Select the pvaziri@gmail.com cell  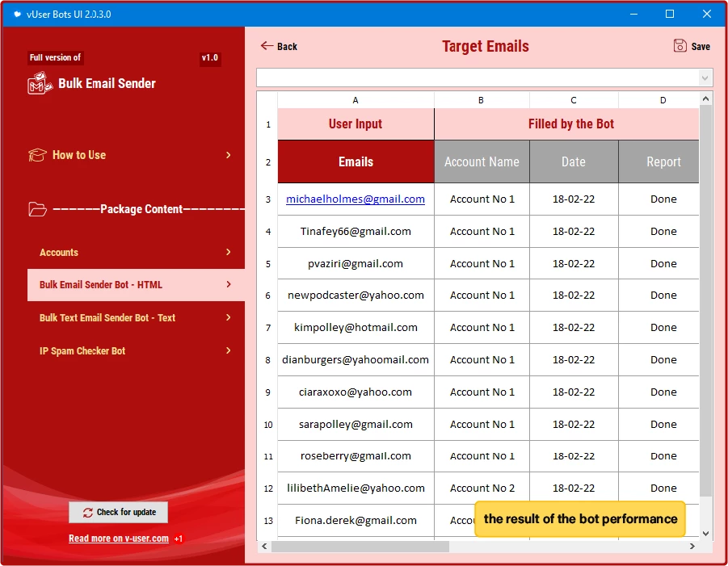pos(356,263)
